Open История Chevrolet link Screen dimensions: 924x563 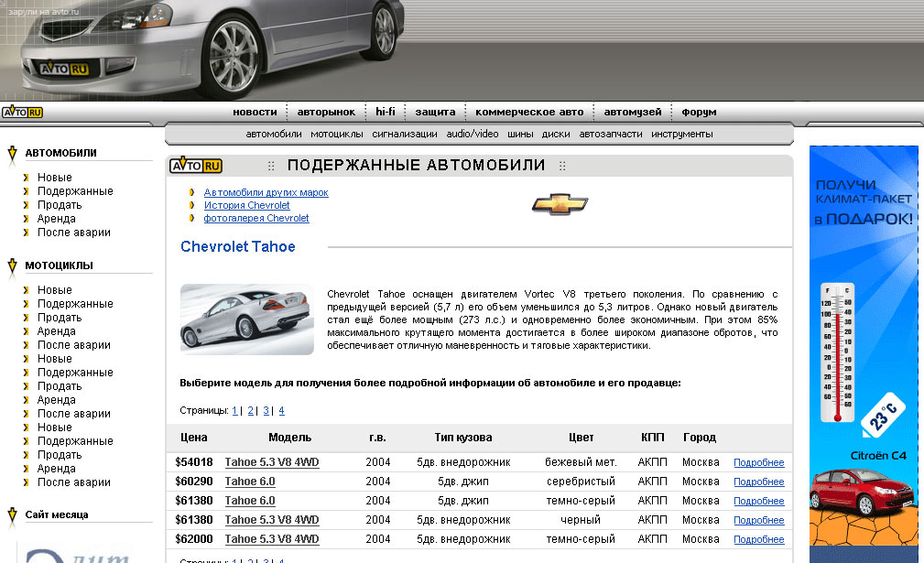pyautogui.click(x=247, y=206)
